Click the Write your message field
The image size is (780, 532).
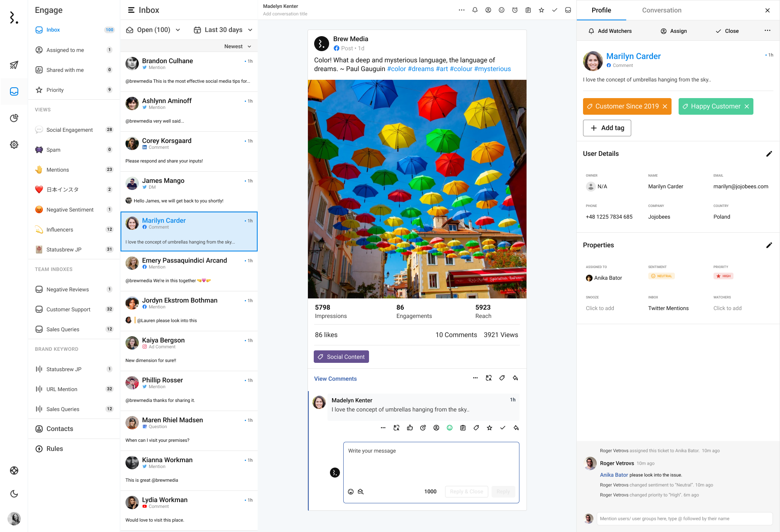pyautogui.click(x=431, y=463)
